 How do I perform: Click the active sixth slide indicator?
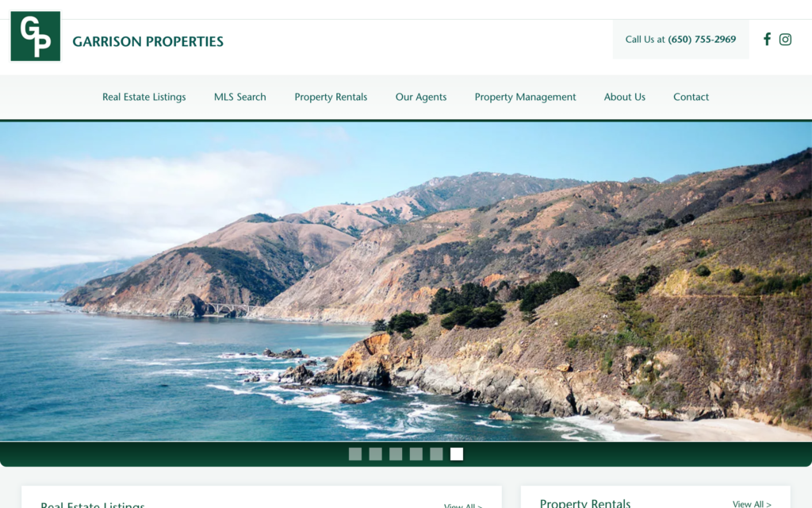pyautogui.click(x=457, y=454)
